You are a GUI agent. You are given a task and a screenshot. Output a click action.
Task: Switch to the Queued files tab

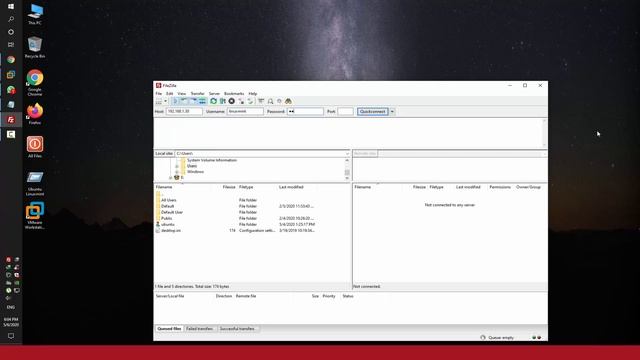tap(169, 329)
